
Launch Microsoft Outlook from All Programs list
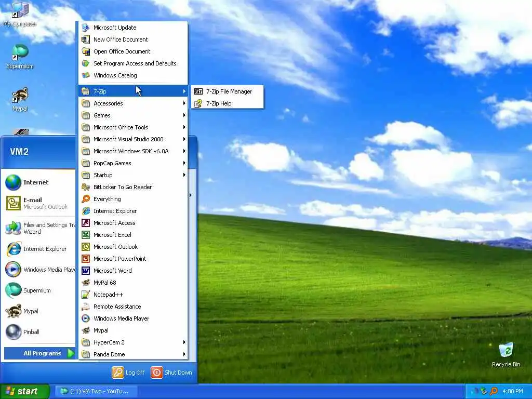[133, 247]
